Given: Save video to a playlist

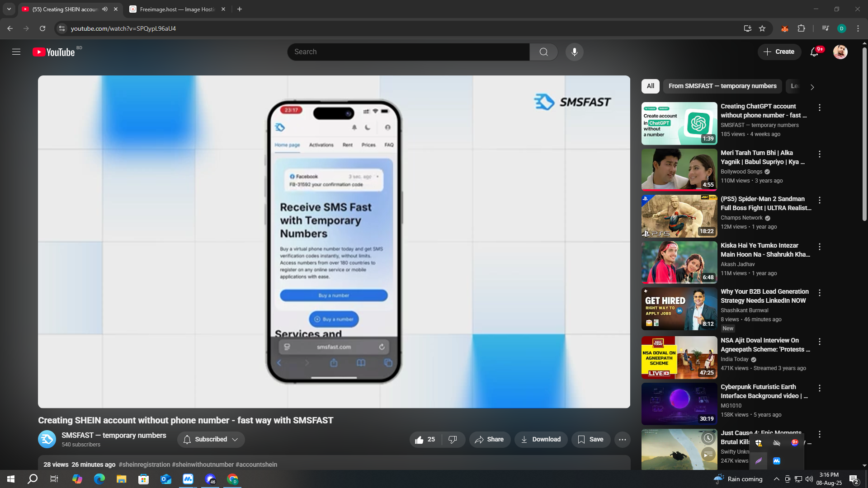Looking at the screenshot, I should pos(590,440).
